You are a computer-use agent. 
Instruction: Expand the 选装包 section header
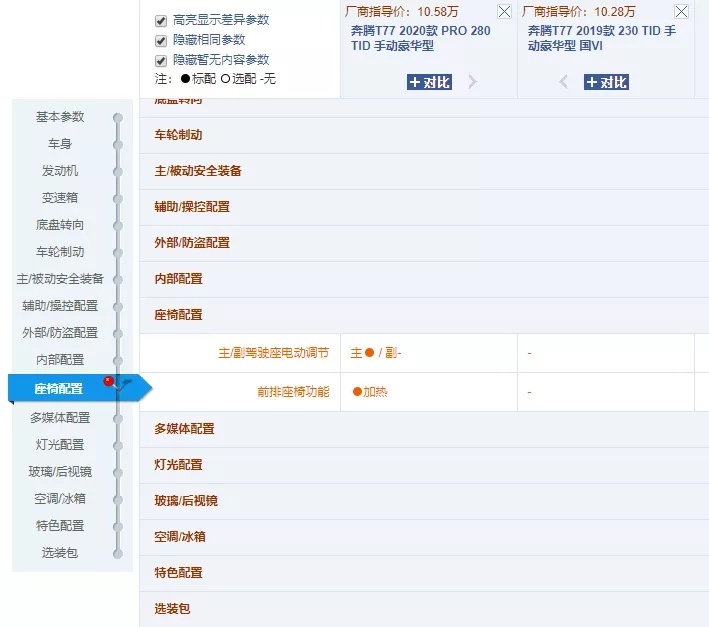(424, 609)
